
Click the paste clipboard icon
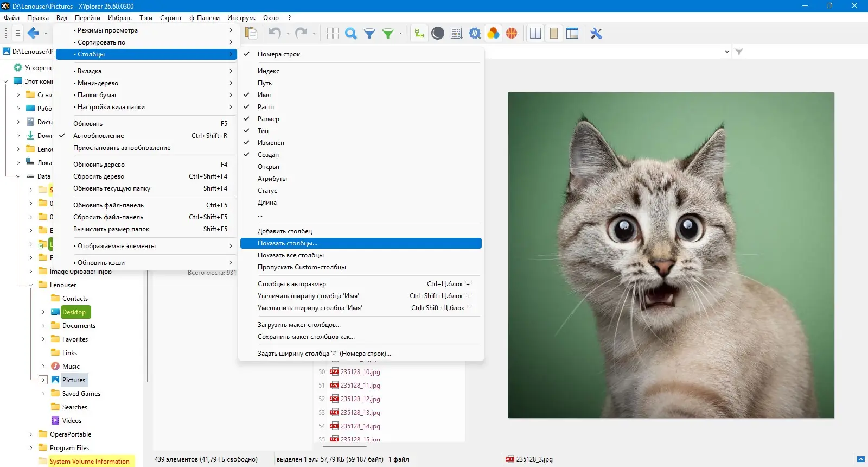(x=251, y=33)
